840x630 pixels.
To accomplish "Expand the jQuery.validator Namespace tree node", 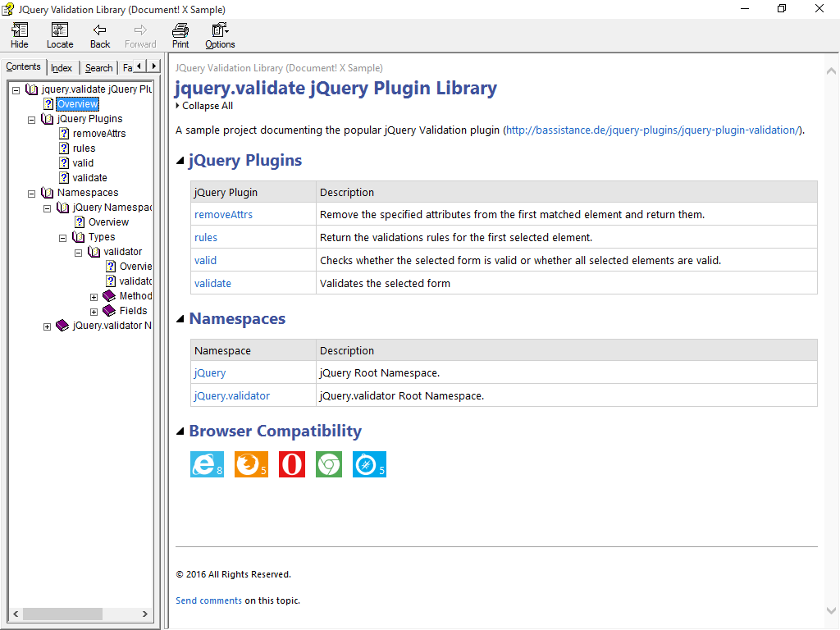I will pos(47,326).
